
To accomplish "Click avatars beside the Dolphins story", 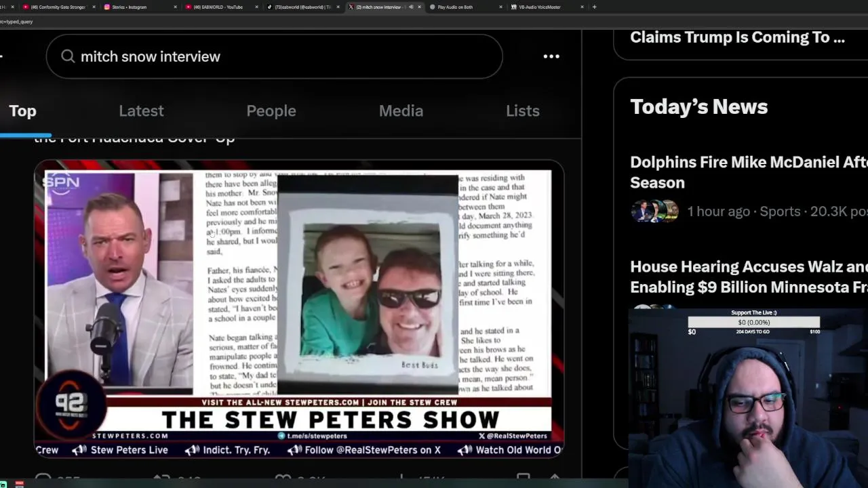I will point(654,211).
